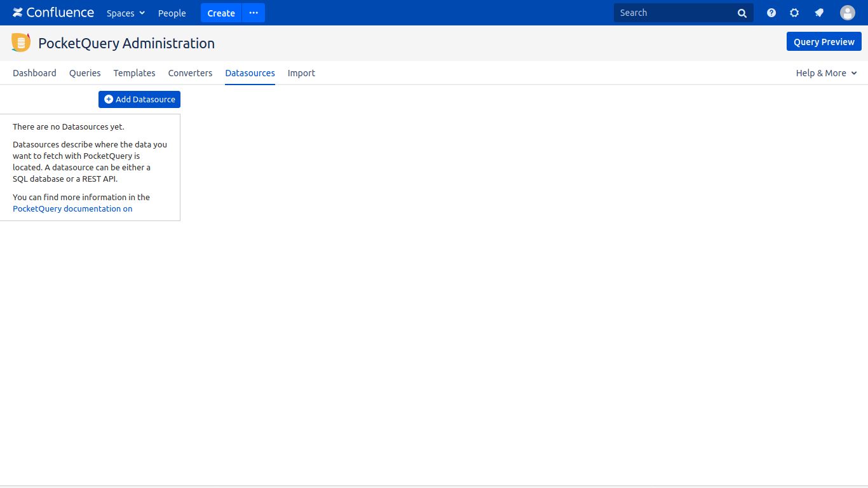The width and height of the screenshot is (868, 488).
Task: Open the notifications icon in the header
Action: click(819, 13)
